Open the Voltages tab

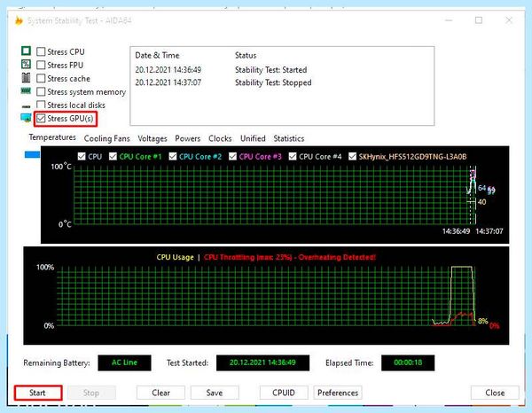(x=153, y=138)
